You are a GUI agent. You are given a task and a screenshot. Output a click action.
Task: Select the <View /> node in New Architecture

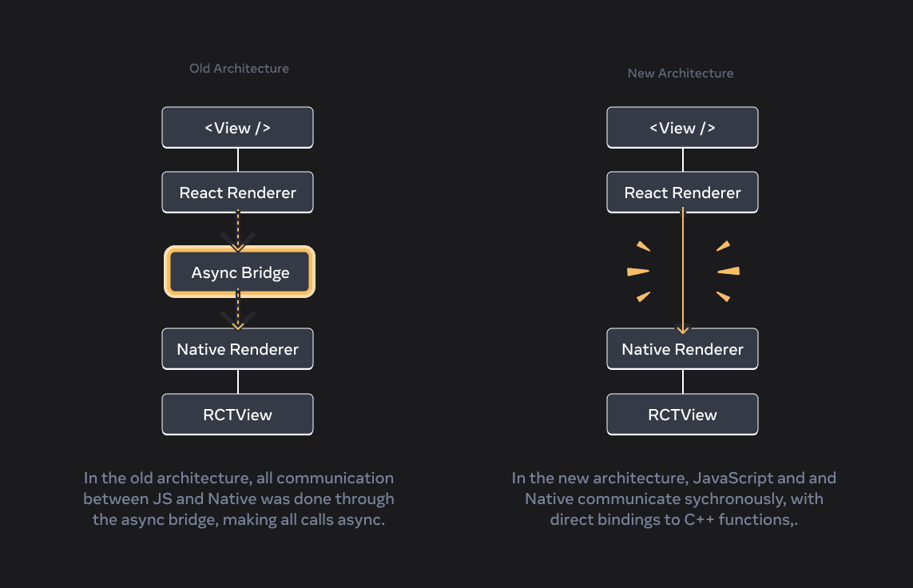pos(682,127)
